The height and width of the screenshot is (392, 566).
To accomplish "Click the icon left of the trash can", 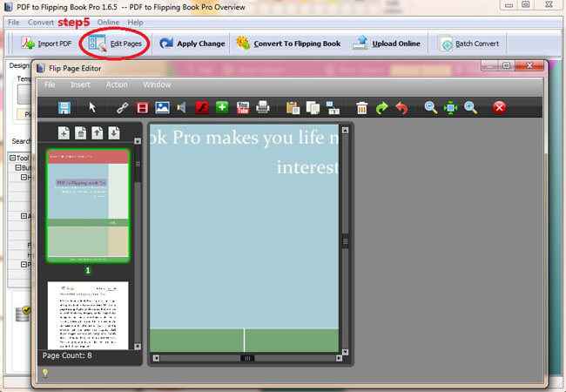I will [x=333, y=107].
